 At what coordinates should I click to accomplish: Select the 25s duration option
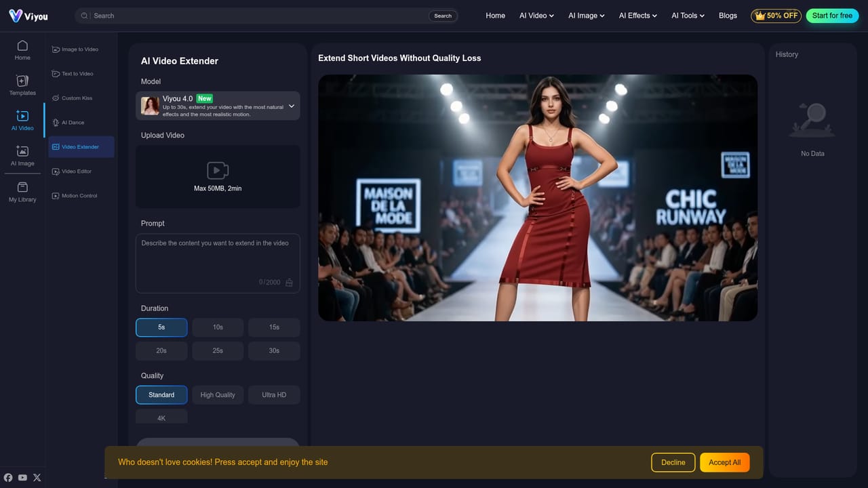[218, 350]
